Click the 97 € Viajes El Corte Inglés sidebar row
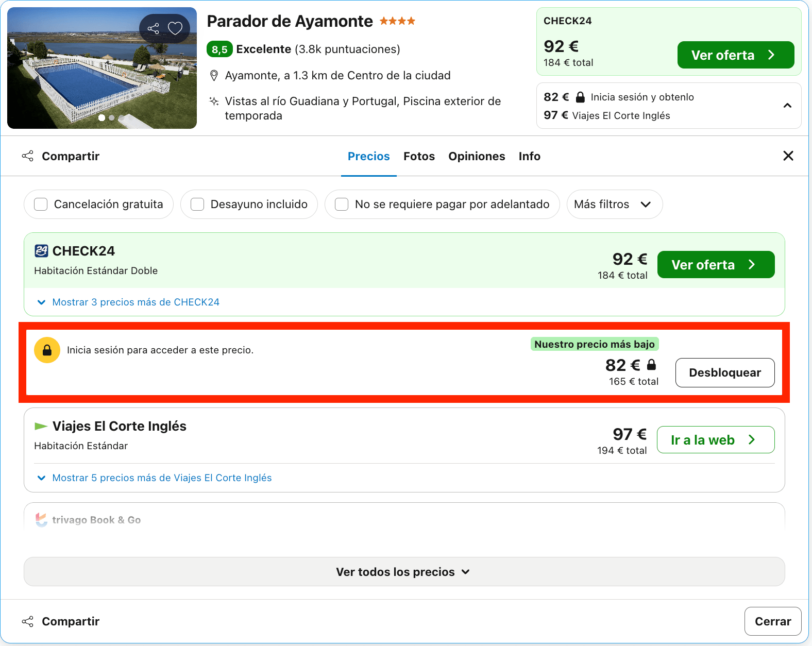 point(607,115)
